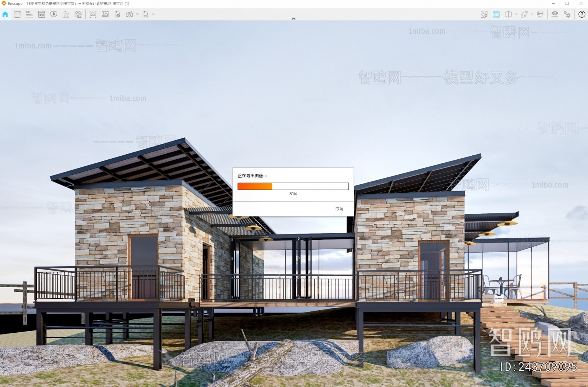Open General Settings gears icon

point(567,14)
